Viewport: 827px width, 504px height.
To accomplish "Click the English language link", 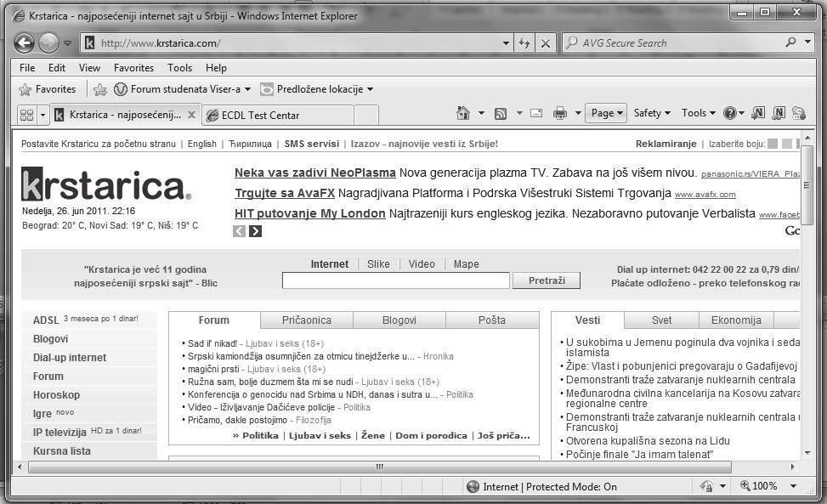I will point(202,144).
